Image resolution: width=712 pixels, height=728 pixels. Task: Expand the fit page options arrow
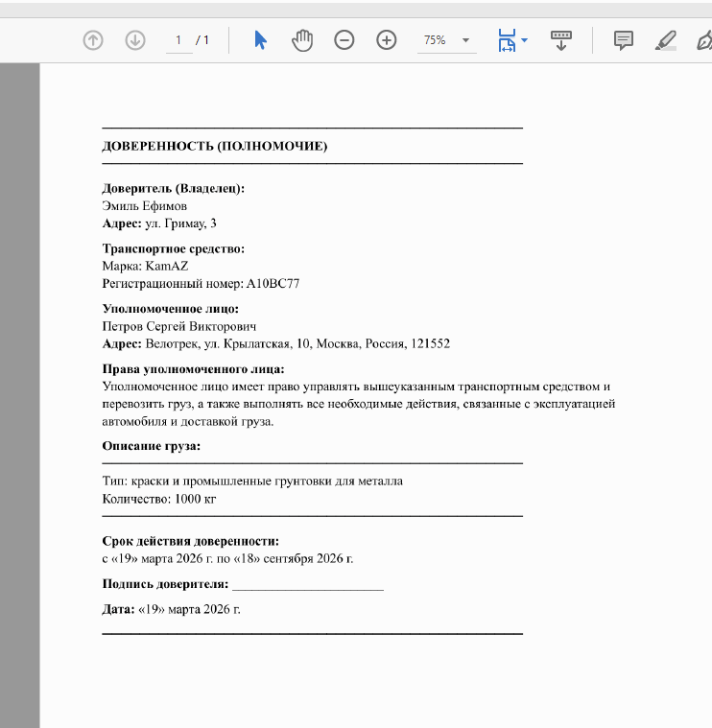point(524,40)
